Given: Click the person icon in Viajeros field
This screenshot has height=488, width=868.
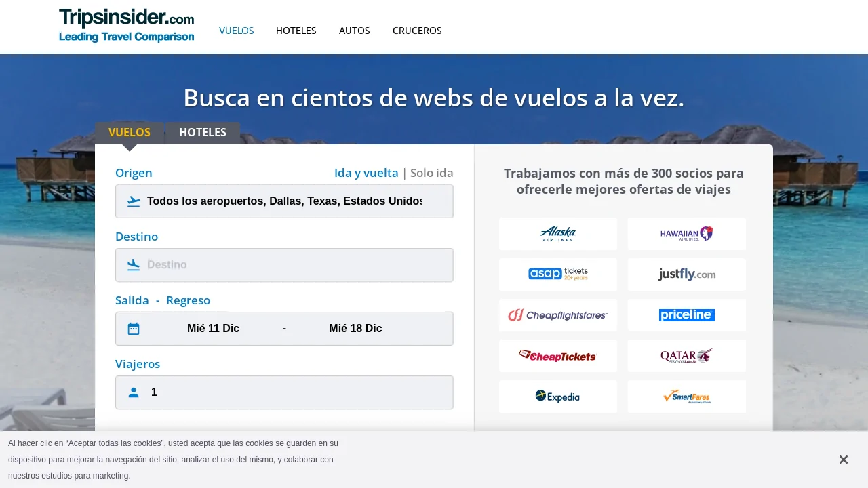Looking at the screenshot, I should coord(134,392).
